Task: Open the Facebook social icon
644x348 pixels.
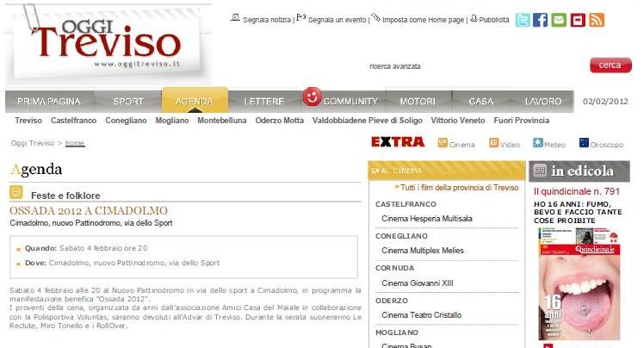Action: pos(540,20)
